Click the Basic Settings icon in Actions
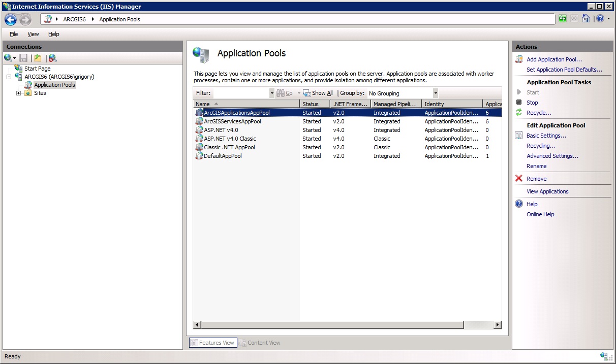This screenshot has height=364, width=616. 519,136
